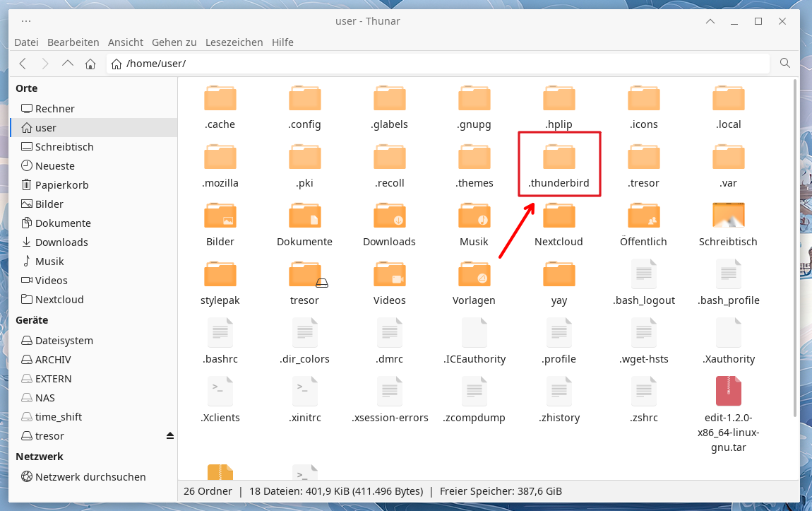Open the Ansicht menu

125,42
